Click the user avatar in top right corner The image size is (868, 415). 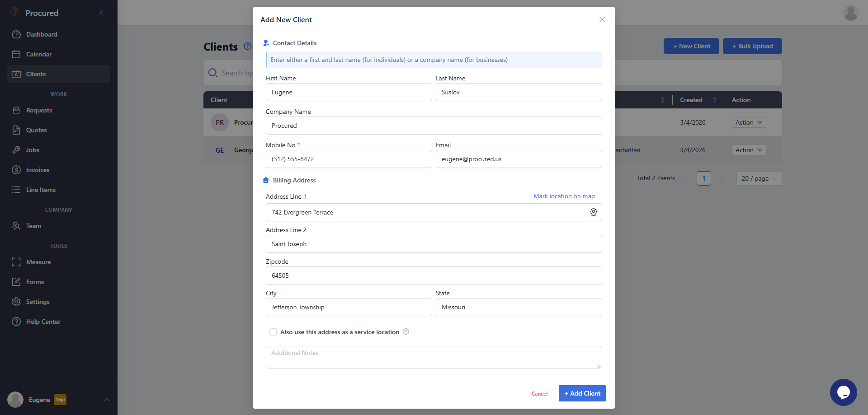[x=850, y=13]
